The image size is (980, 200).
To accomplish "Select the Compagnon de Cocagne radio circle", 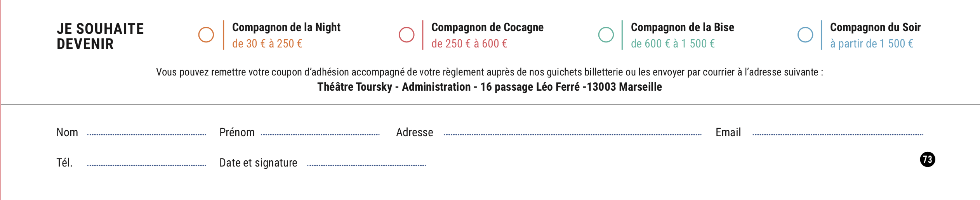I will pos(407,35).
